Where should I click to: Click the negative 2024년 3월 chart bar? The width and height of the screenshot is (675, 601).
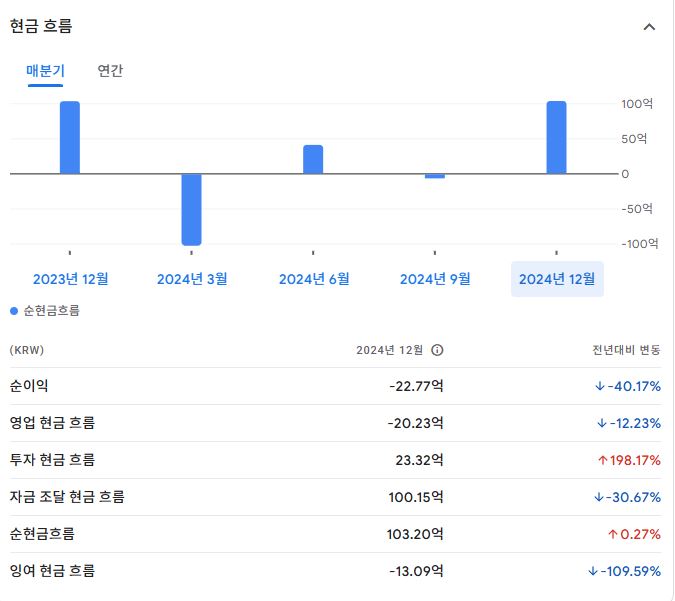[x=192, y=210]
